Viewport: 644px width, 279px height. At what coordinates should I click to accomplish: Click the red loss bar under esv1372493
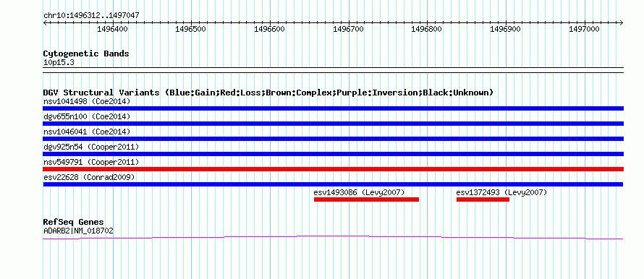[483, 199]
